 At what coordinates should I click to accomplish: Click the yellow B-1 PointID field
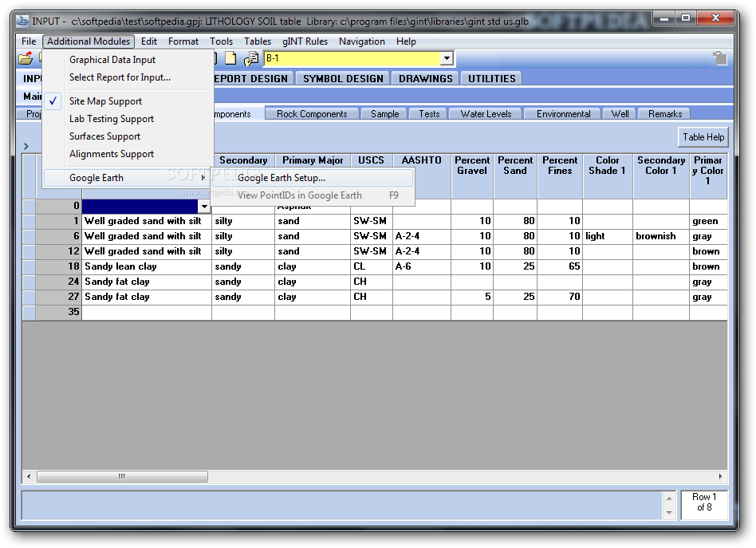click(352, 58)
